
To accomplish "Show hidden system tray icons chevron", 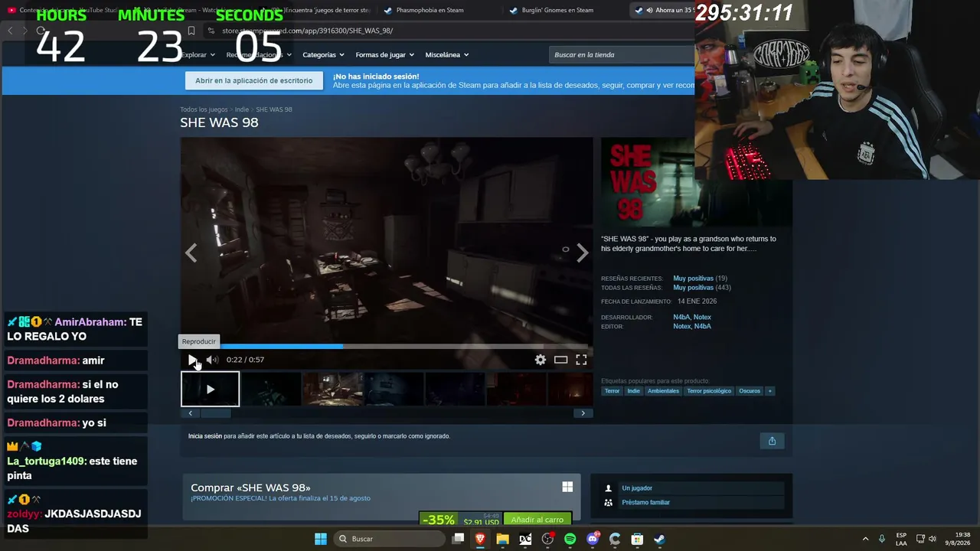I will (x=865, y=539).
